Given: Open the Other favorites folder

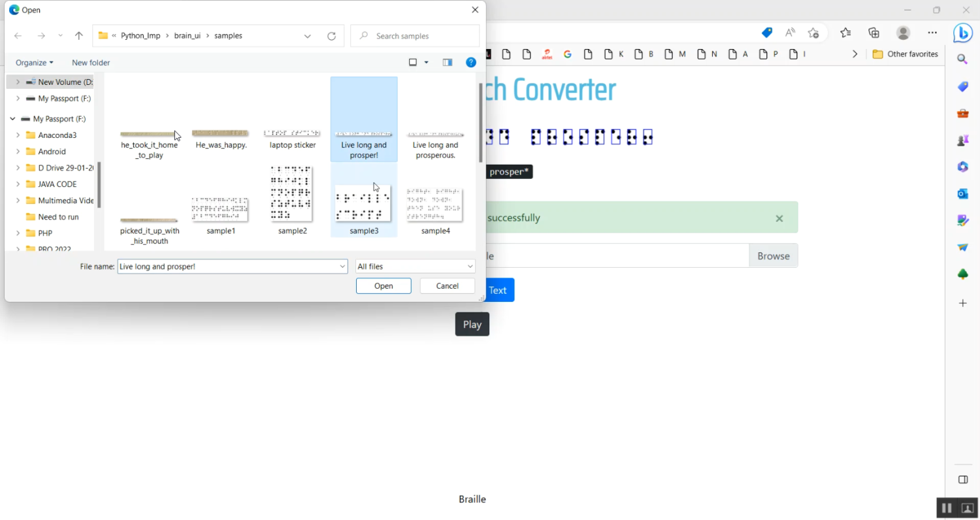Looking at the screenshot, I should (906, 54).
